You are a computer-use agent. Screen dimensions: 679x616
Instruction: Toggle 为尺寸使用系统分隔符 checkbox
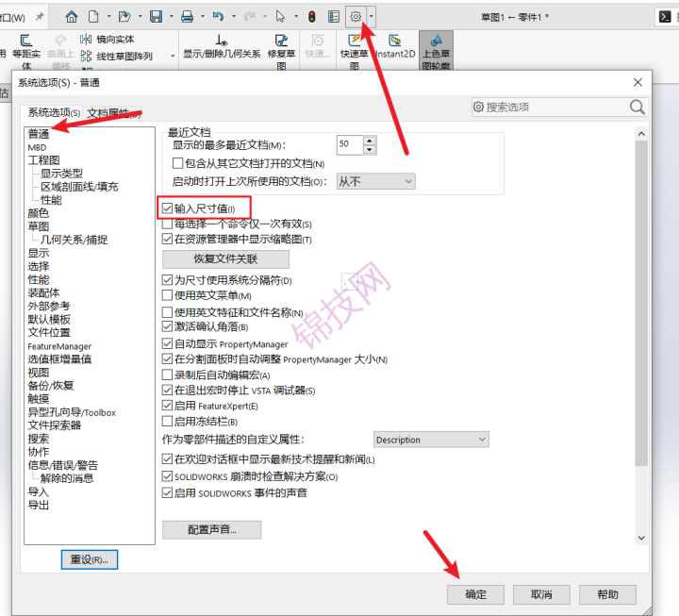pyautogui.click(x=167, y=280)
